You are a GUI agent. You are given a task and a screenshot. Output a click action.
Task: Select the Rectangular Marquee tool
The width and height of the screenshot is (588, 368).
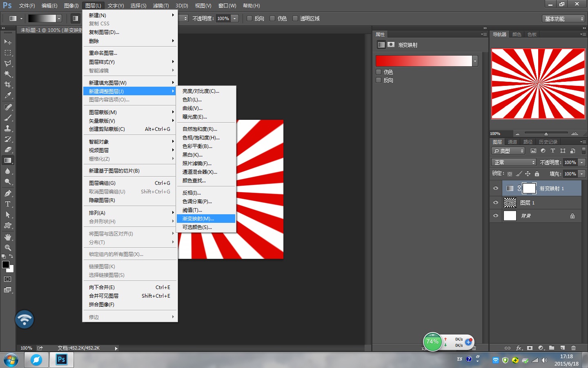(x=8, y=52)
